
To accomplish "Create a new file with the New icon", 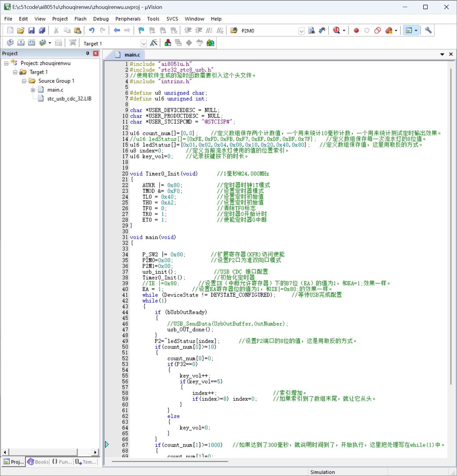I will point(10,30).
